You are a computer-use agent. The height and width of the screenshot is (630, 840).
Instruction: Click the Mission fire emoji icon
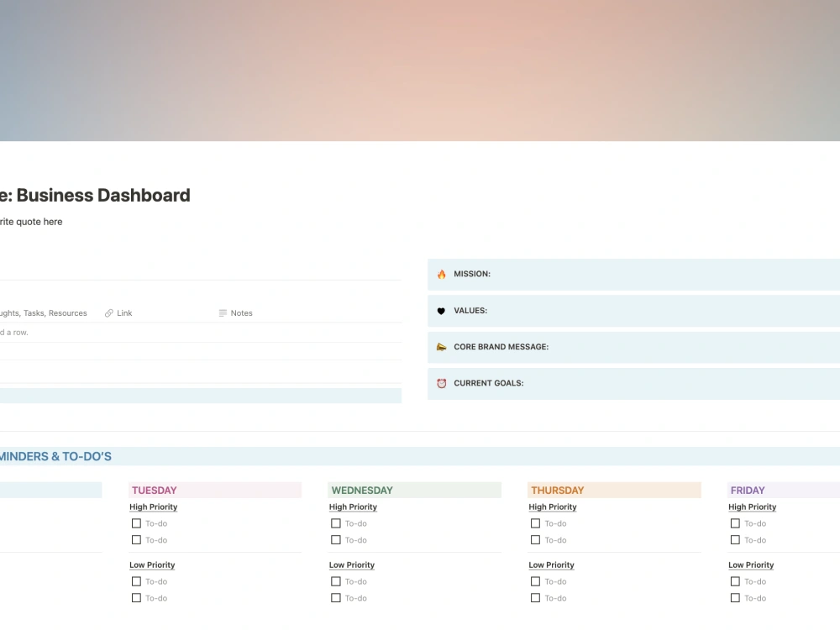tap(441, 274)
